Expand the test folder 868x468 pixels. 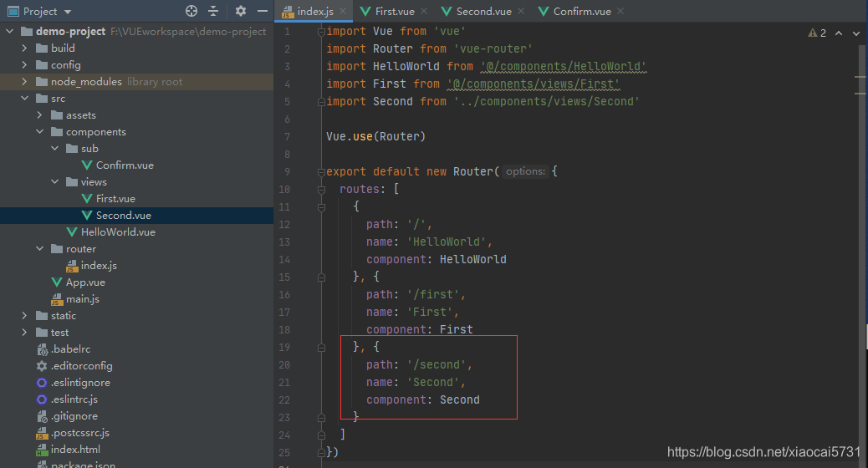click(24, 332)
